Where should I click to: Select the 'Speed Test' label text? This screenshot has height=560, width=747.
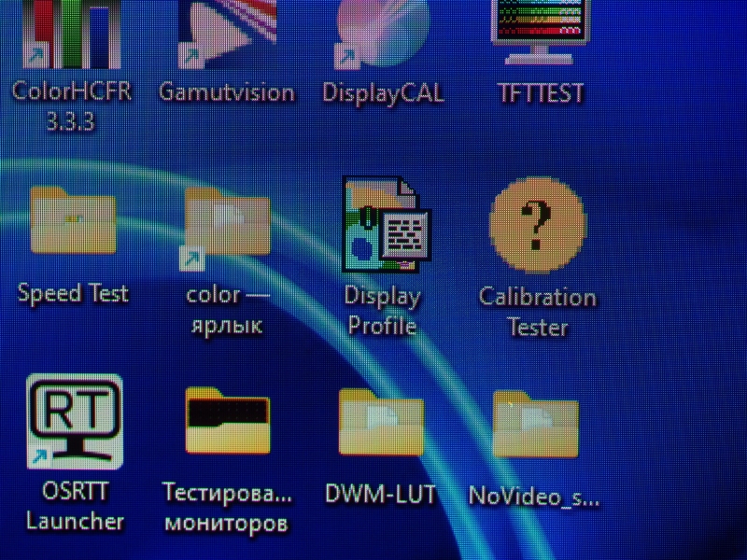coord(73,294)
